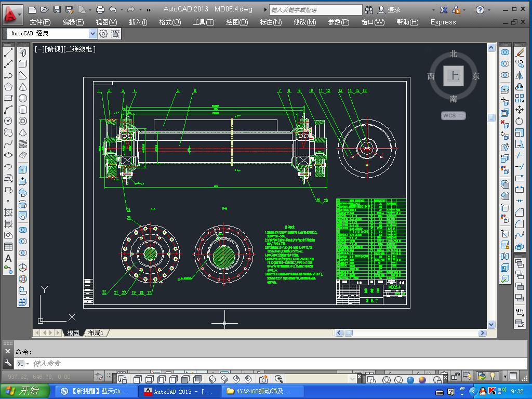
Task: Choose the Mirror modify tool
Action: 520,75
